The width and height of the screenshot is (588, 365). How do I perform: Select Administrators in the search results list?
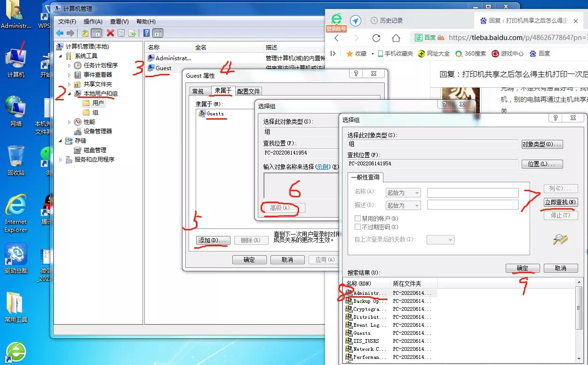[367, 293]
